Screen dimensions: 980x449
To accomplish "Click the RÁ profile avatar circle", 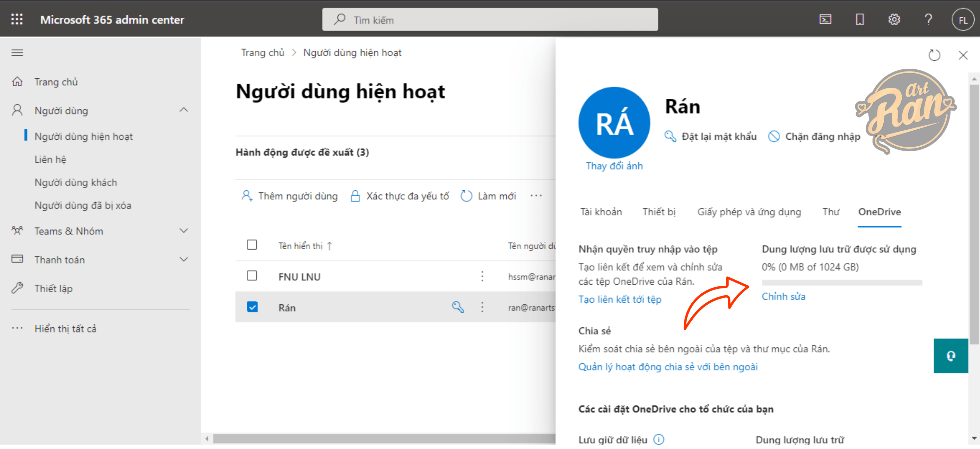I will pyautogui.click(x=614, y=122).
